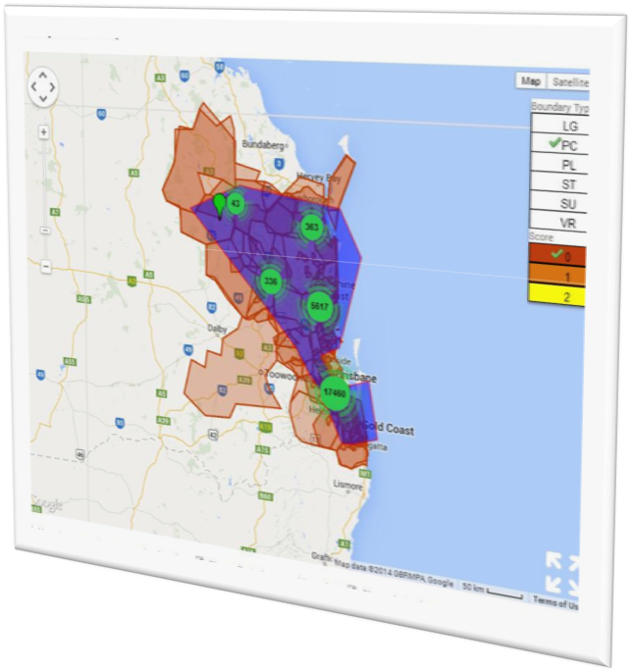
Task: Click the green location pin marker
Action: (x=220, y=203)
